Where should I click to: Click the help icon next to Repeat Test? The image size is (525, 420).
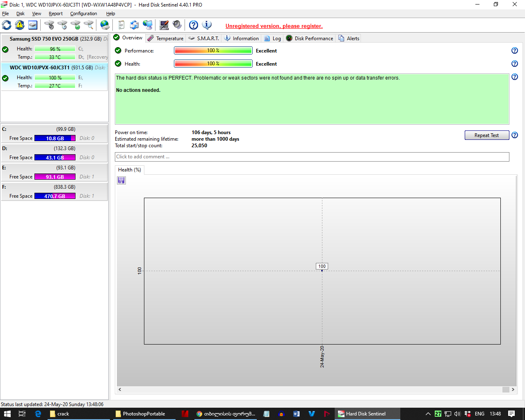(515, 135)
